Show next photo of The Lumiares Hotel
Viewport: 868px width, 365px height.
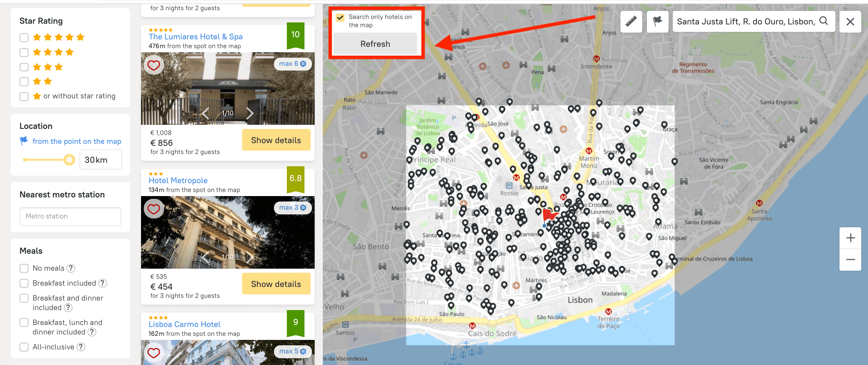(250, 113)
